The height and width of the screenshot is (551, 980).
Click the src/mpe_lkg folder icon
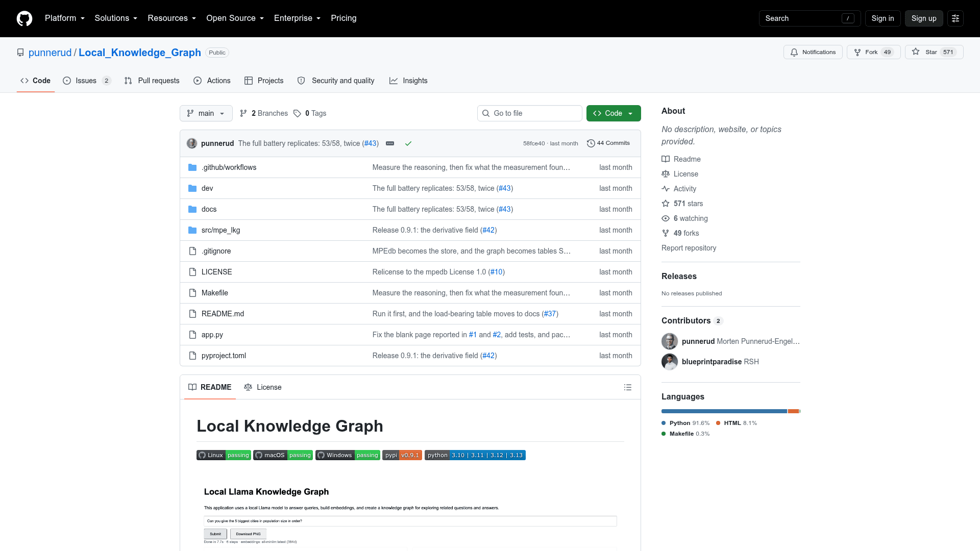point(192,230)
